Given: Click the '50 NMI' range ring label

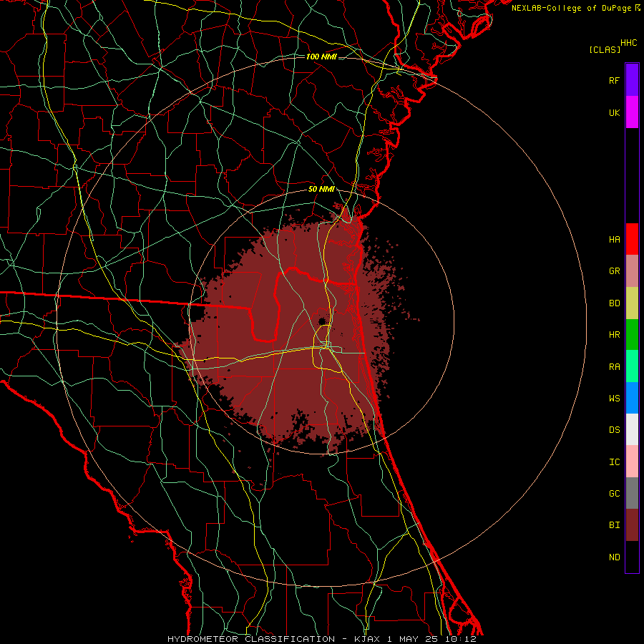Looking at the screenshot, I should click(x=321, y=189).
